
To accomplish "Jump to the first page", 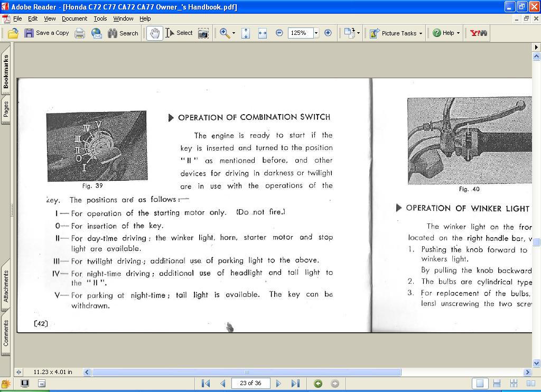I will 206,384.
